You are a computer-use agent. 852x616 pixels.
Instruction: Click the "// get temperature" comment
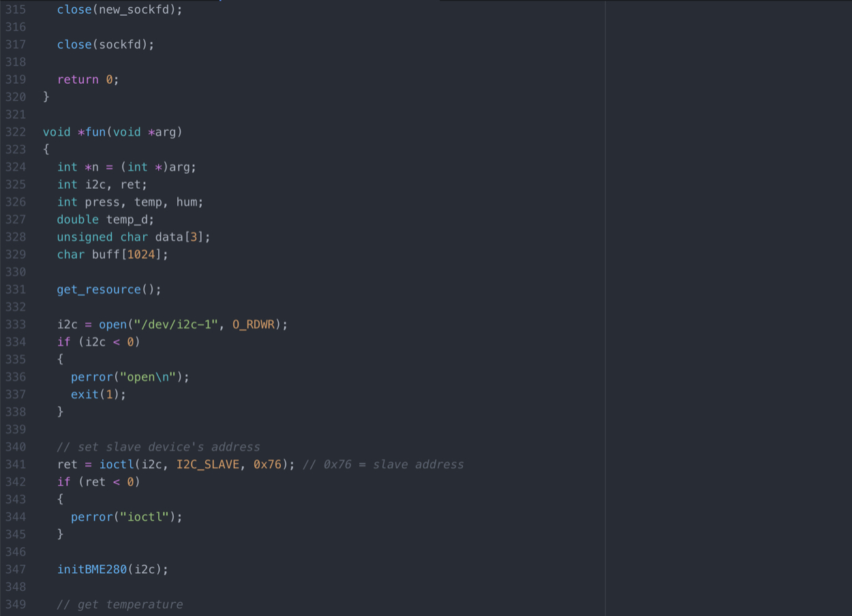tap(120, 604)
